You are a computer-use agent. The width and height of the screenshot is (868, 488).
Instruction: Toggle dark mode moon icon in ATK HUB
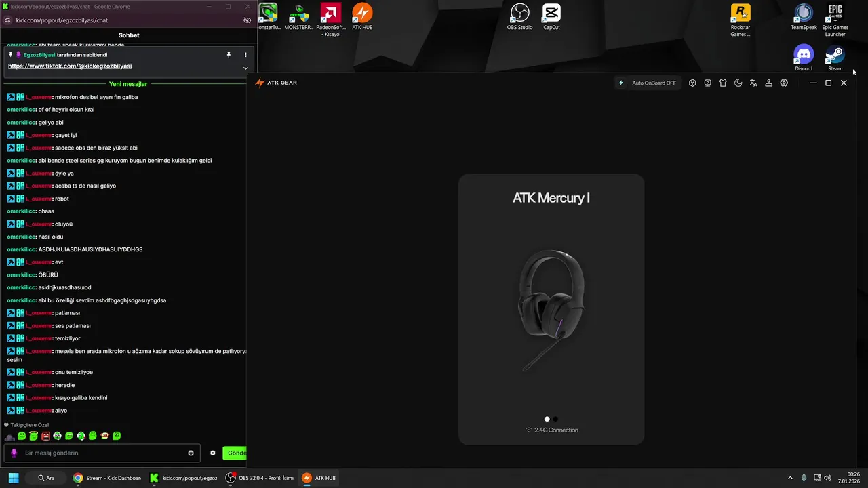coord(738,83)
